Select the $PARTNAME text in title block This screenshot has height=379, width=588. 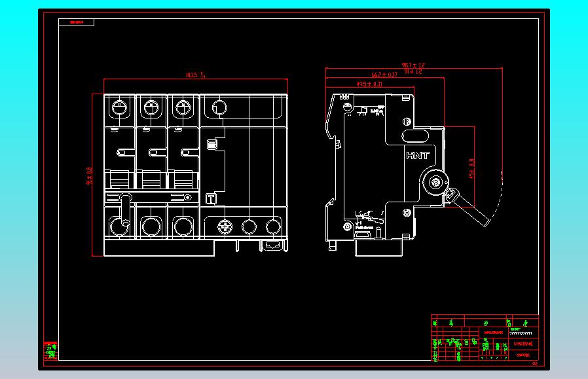(523, 344)
